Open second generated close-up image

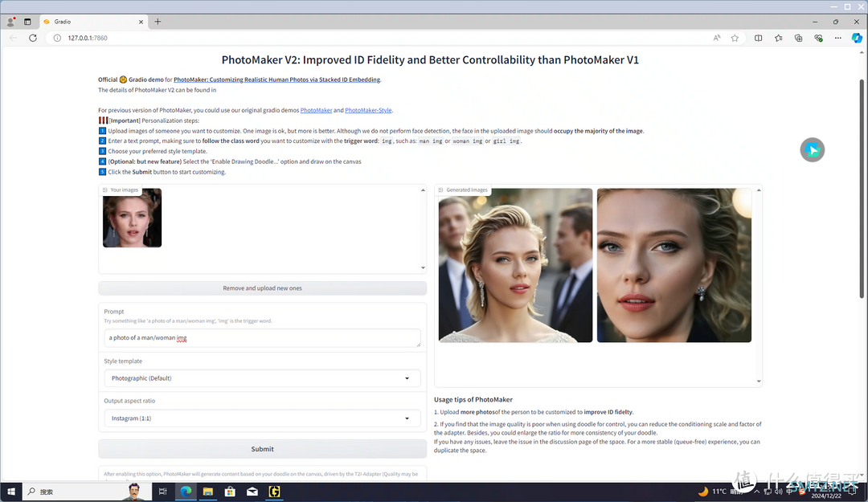point(674,265)
